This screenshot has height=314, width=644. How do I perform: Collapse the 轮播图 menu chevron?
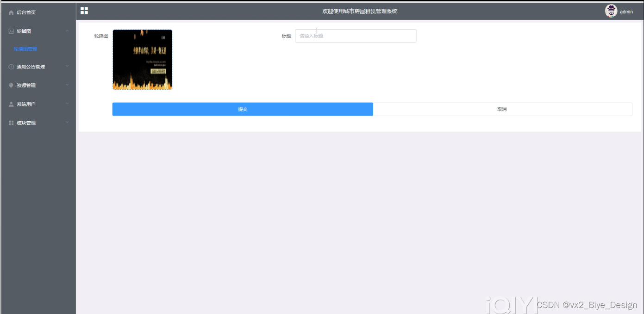[x=67, y=31]
